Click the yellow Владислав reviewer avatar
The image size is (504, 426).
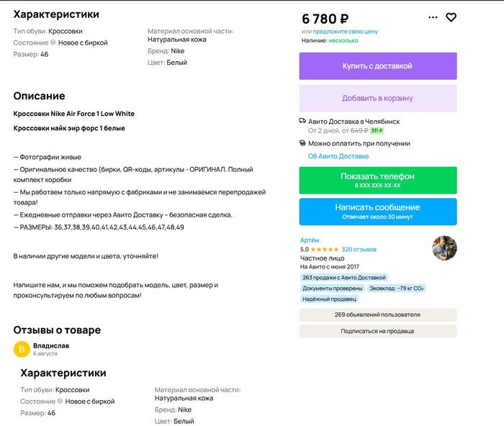click(22, 350)
